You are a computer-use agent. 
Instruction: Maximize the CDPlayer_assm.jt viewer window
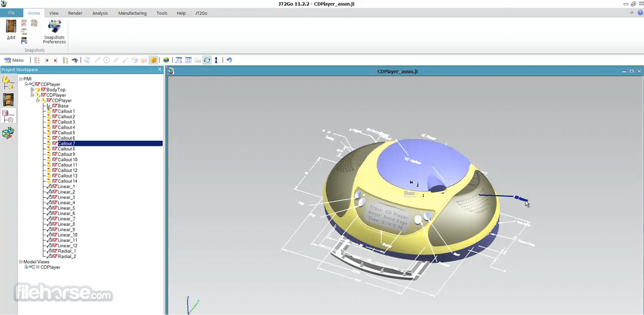(x=631, y=71)
